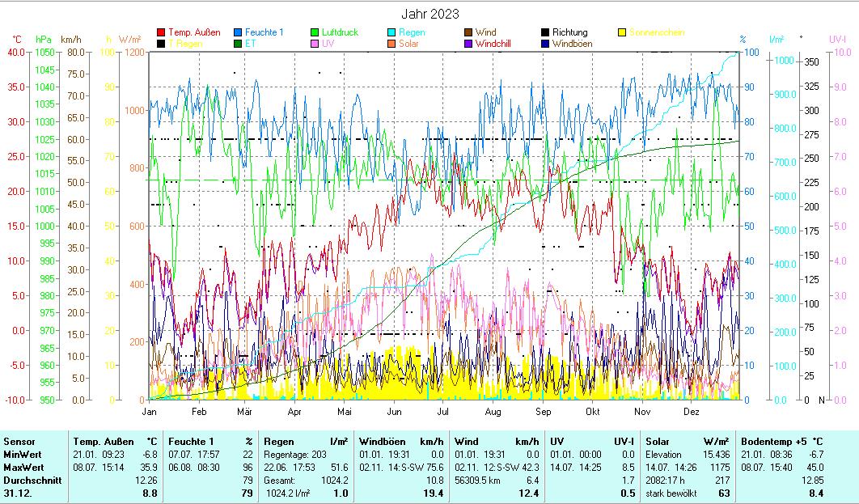Select the orange Solar legend swatch
Screen dimensions: 859x504
(391, 44)
